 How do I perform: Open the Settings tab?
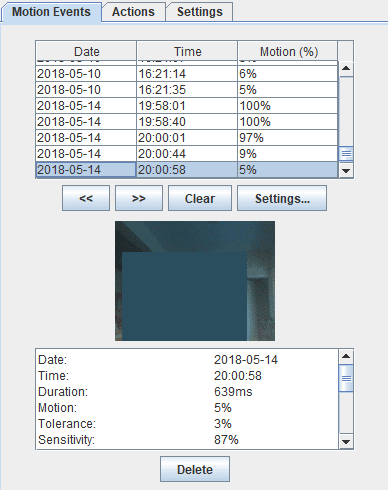click(200, 12)
